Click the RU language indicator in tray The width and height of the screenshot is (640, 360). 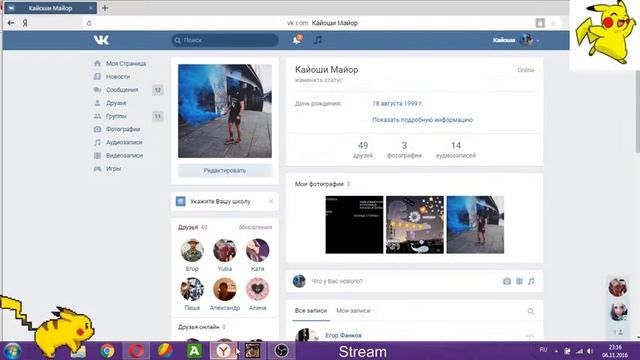(x=543, y=350)
